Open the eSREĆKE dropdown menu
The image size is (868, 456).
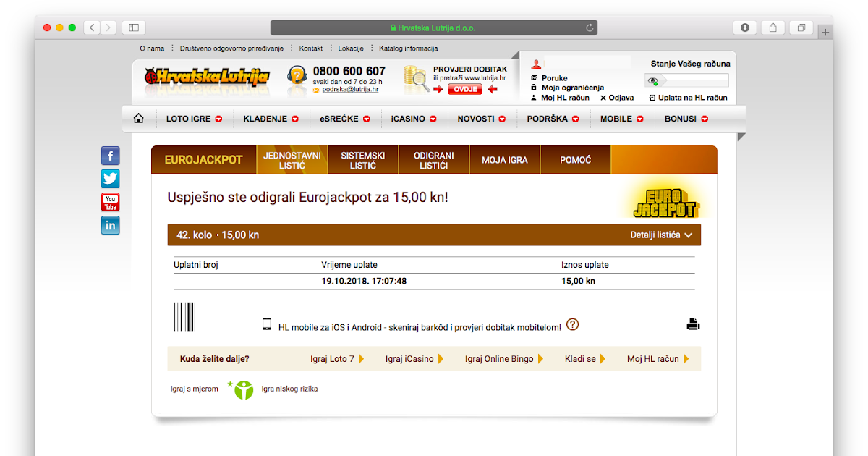[345, 119]
